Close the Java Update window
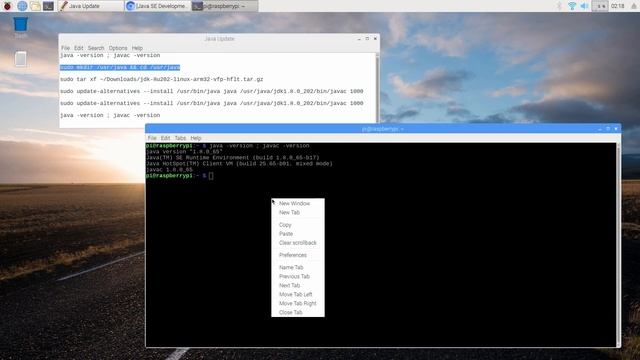Screen dimensions: 640x360 click(376, 39)
